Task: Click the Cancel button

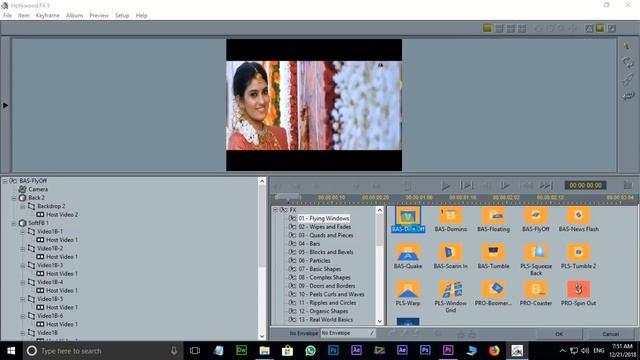Action: pos(611,334)
